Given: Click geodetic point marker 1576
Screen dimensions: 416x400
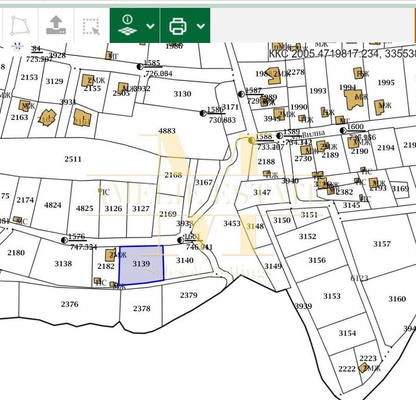Looking at the screenshot, I should [65, 240].
